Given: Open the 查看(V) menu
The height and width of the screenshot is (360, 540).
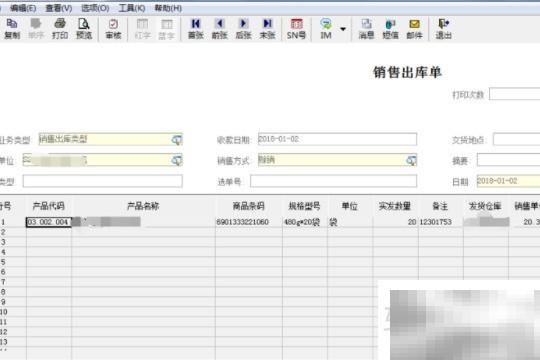Looking at the screenshot, I should (x=59, y=8).
